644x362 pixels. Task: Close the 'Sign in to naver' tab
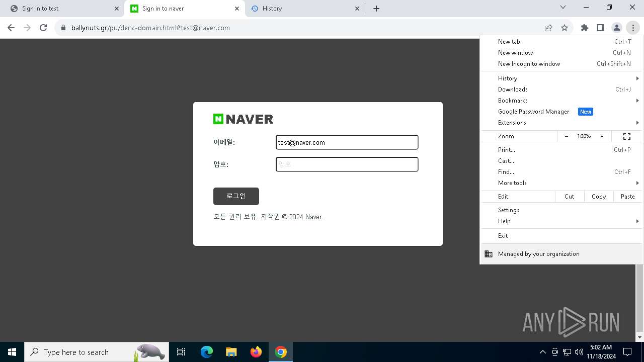(237, 9)
